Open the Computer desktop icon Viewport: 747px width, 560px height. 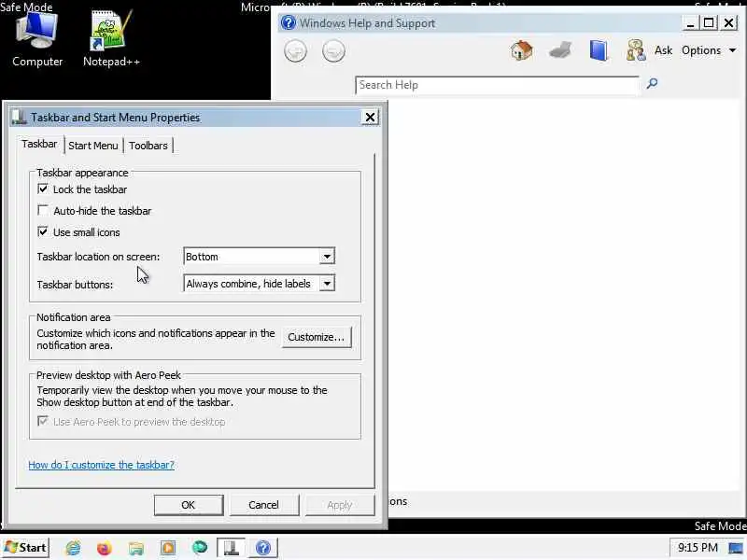pyautogui.click(x=36, y=39)
